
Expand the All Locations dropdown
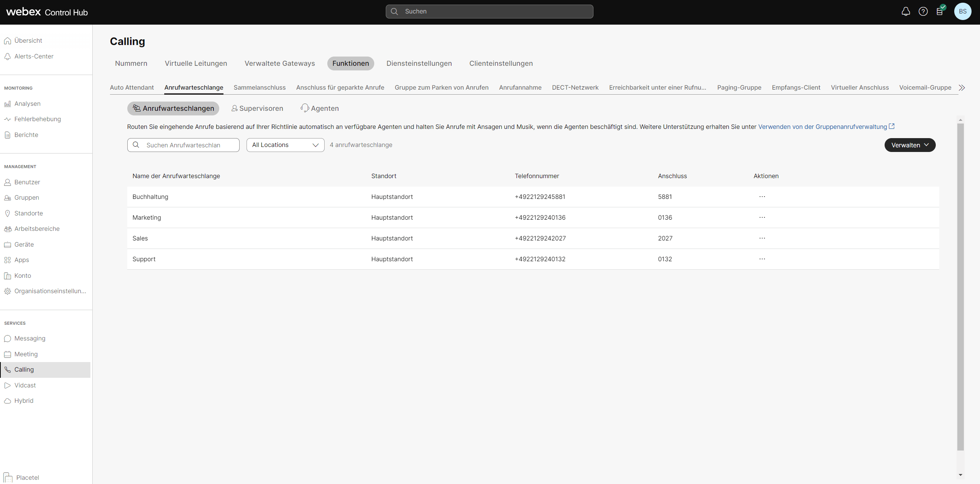(285, 145)
